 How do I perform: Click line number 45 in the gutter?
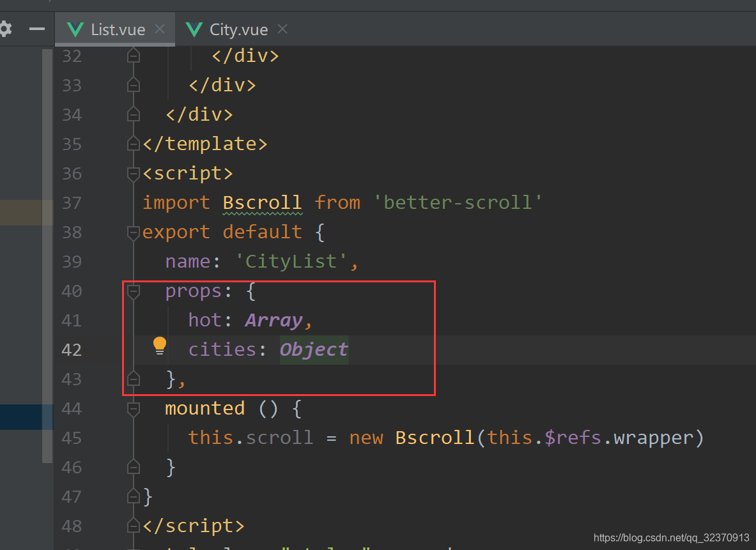click(72, 438)
